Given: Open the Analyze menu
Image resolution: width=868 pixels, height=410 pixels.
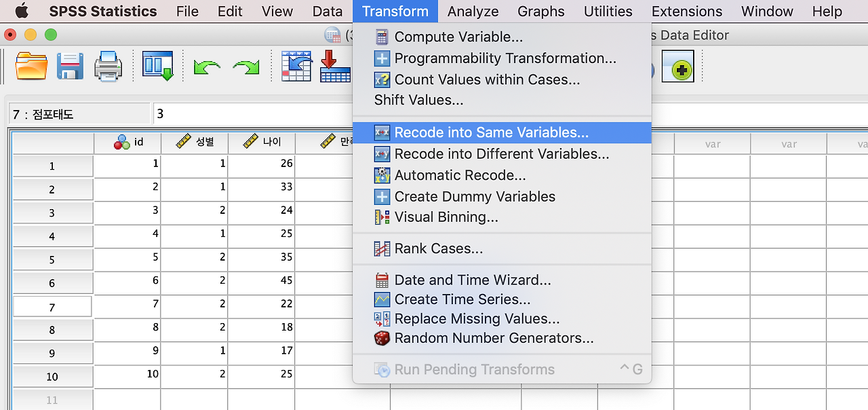Looking at the screenshot, I should coord(473,12).
